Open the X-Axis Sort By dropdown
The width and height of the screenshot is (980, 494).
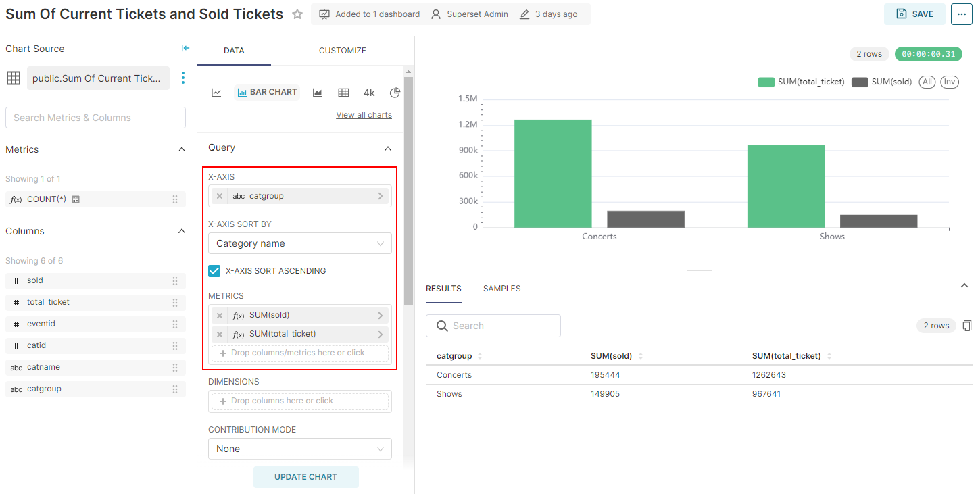(x=299, y=243)
